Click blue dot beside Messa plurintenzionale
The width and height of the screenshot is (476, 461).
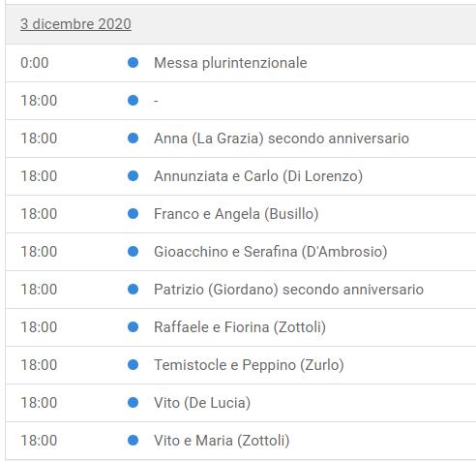pos(133,62)
